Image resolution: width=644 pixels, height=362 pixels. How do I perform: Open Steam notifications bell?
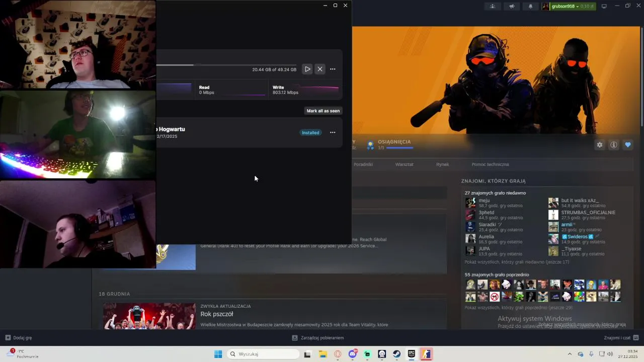(530, 6)
